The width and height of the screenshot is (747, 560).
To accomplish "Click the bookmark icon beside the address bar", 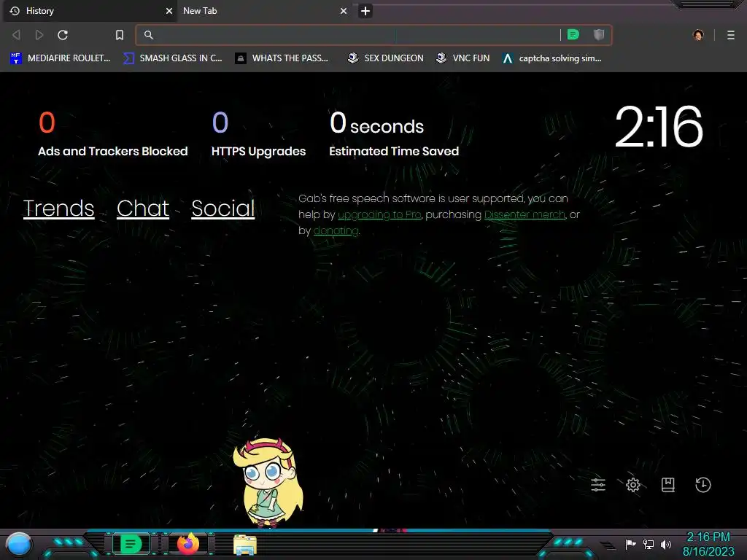I will [x=120, y=35].
